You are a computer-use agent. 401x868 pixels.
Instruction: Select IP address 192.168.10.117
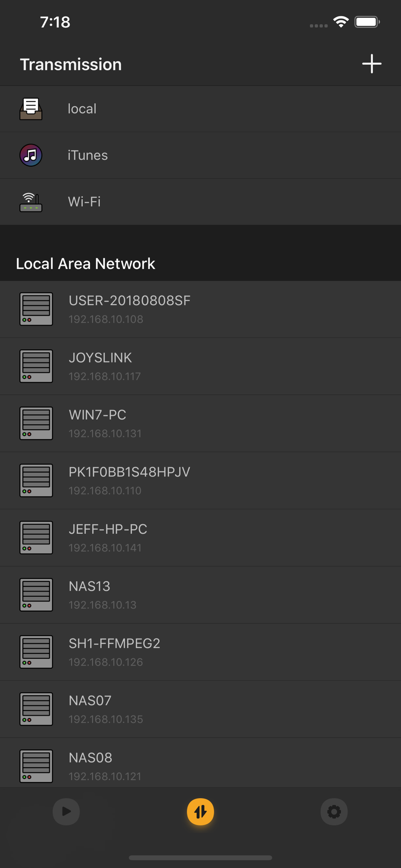(x=105, y=376)
